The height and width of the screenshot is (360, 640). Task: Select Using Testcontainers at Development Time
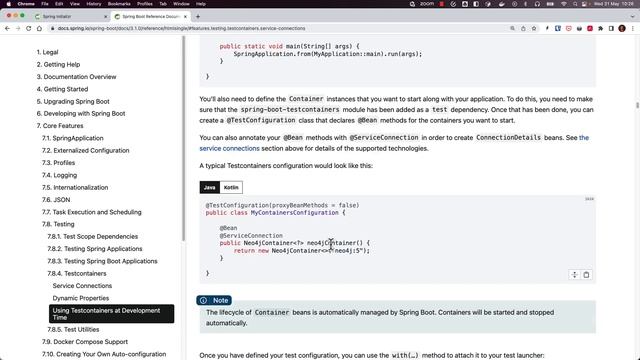[x=111, y=314]
